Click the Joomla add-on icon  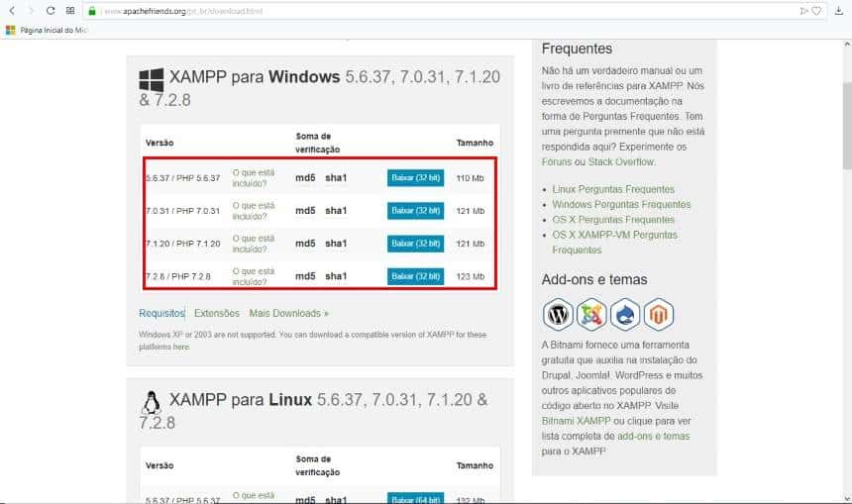click(x=591, y=314)
